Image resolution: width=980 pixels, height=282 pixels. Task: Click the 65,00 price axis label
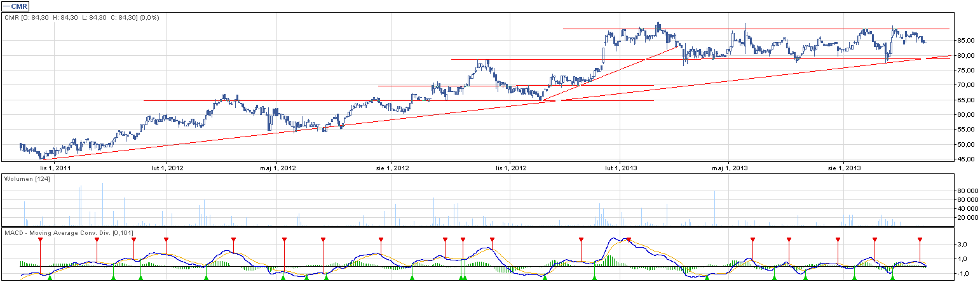point(967,100)
